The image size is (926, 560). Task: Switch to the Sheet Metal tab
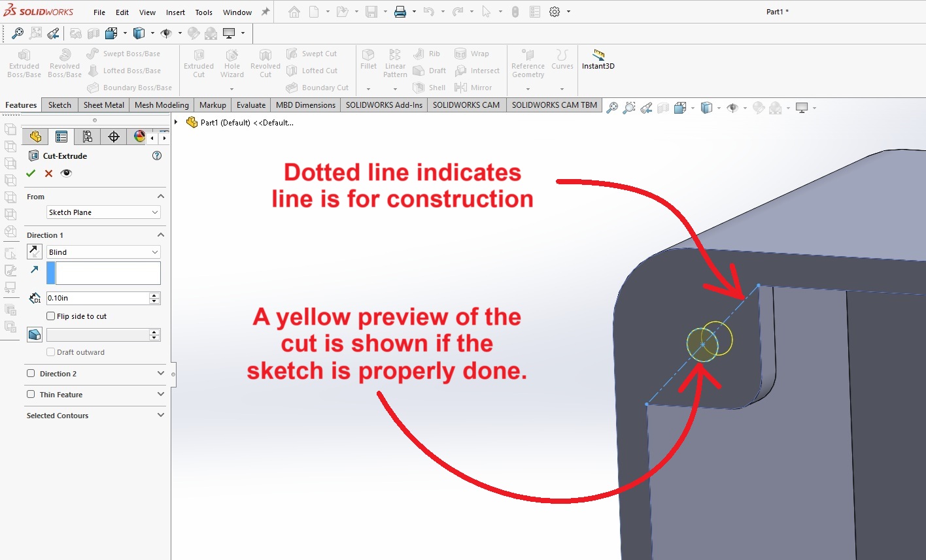tap(103, 105)
